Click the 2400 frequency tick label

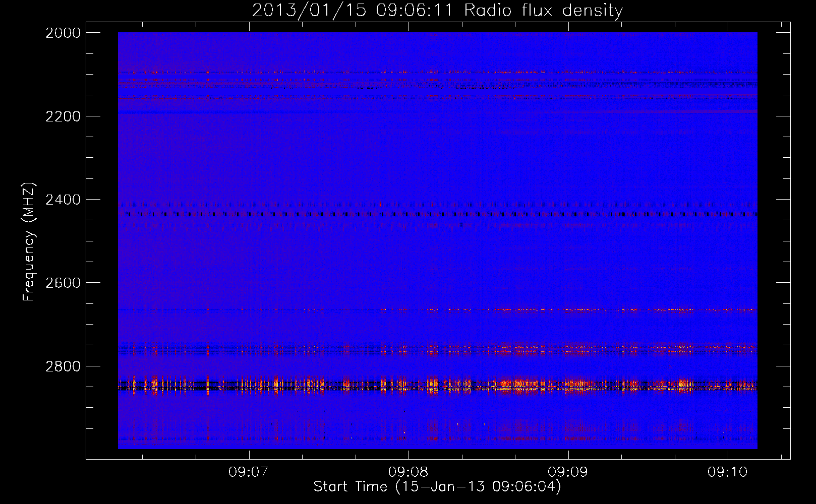pos(63,200)
